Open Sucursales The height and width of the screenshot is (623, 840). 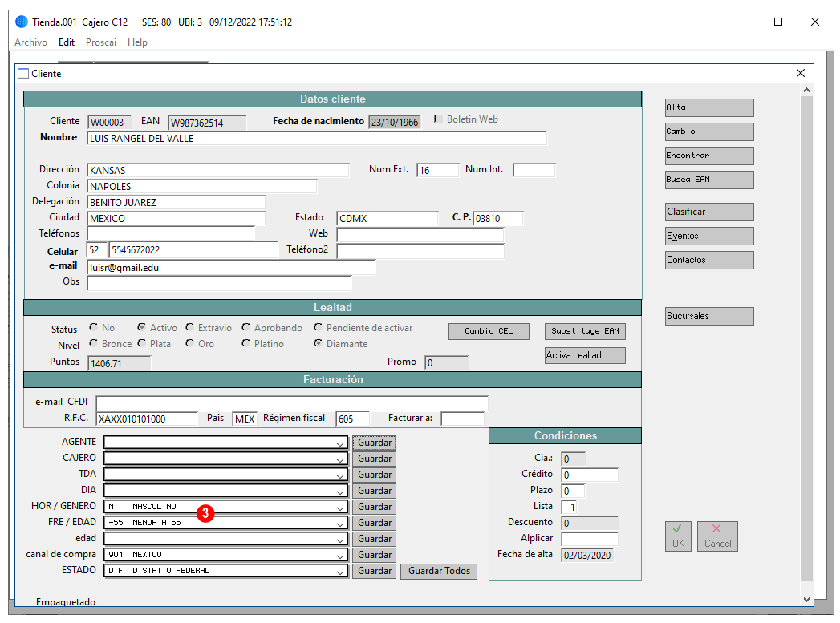pyautogui.click(x=709, y=317)
